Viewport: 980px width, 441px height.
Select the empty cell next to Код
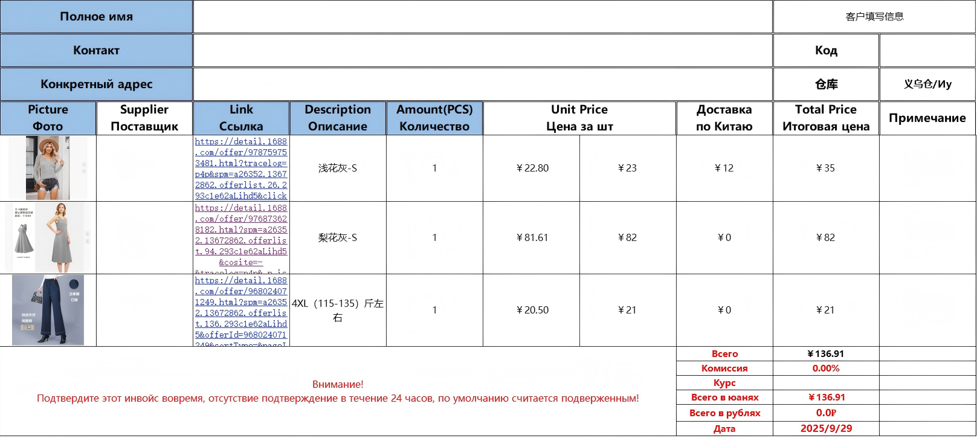[x=927, y=51]
